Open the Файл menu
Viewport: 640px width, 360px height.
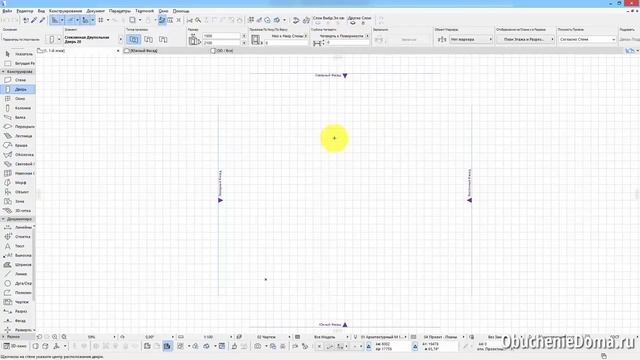(7, 11)
